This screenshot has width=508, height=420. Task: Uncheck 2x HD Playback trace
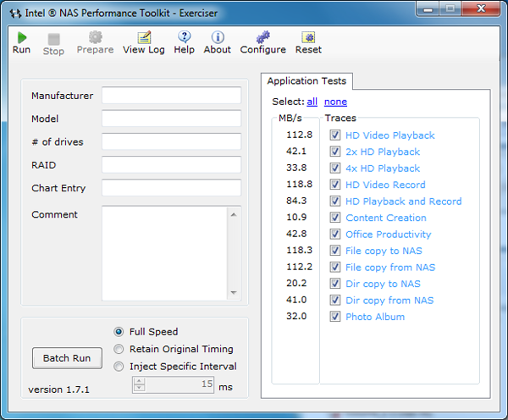coord(335,152)
